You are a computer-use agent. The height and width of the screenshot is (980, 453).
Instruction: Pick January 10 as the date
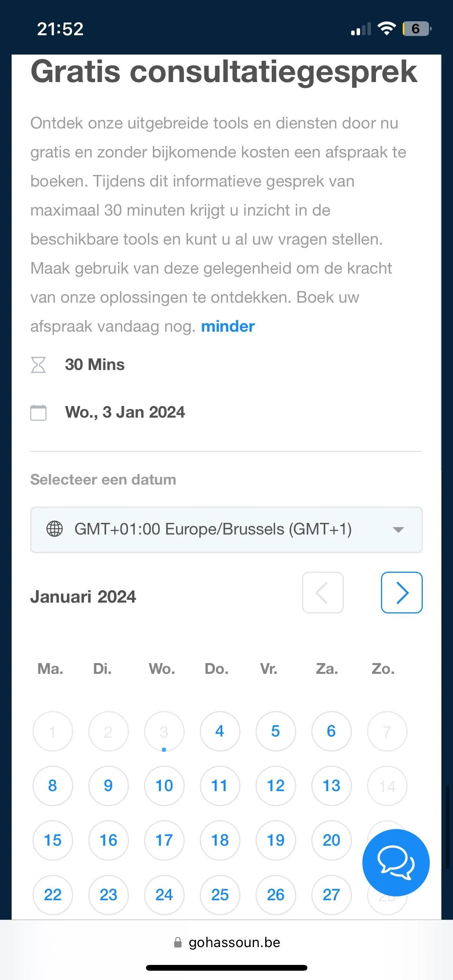(x=164, y=786)
